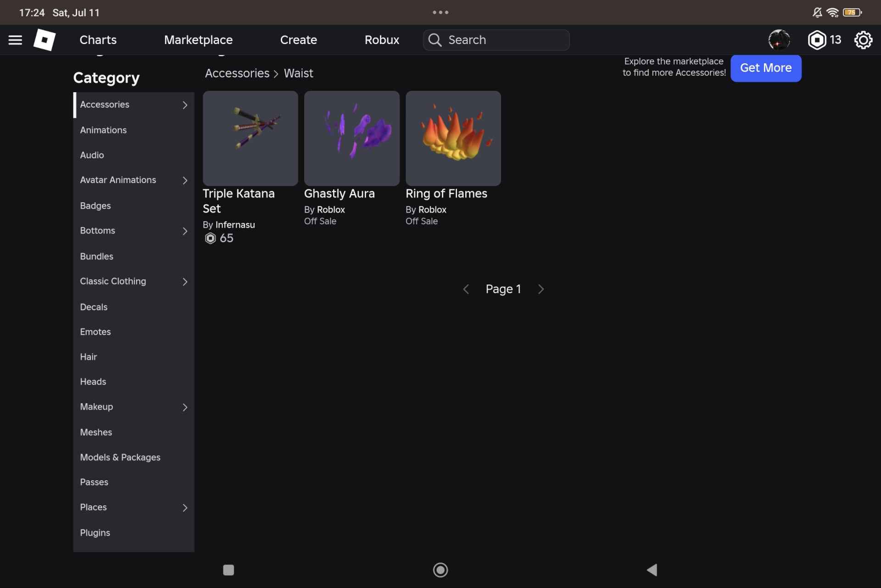Select the Animations category
This screenshot has height=588, width=881.
tap(134, 130)
